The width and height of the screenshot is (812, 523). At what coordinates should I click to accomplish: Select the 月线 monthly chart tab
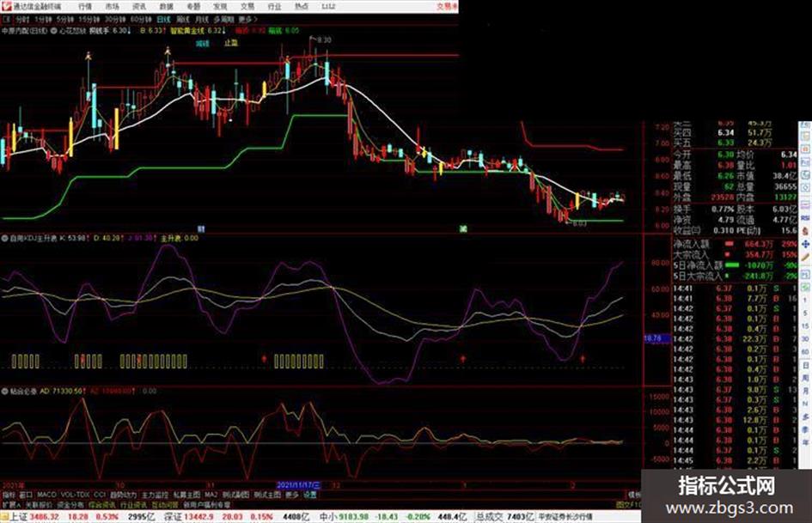coord(202,20)
